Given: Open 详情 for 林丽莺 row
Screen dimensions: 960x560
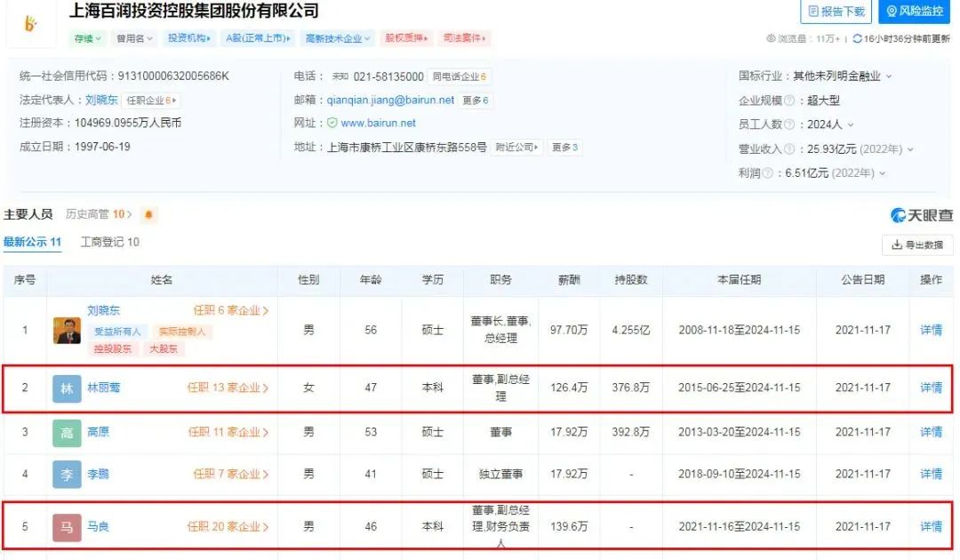Looking at the screenshot, I should 931,388.
